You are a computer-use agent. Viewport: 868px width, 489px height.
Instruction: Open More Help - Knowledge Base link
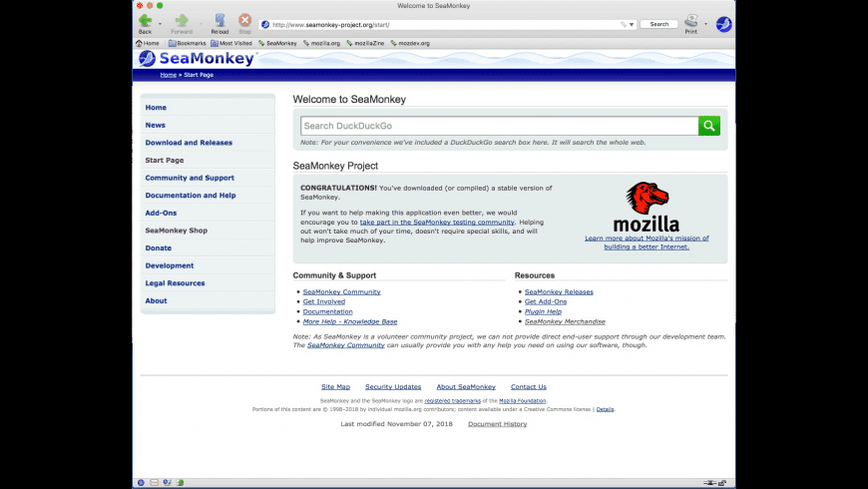click(x=350, y=321)
